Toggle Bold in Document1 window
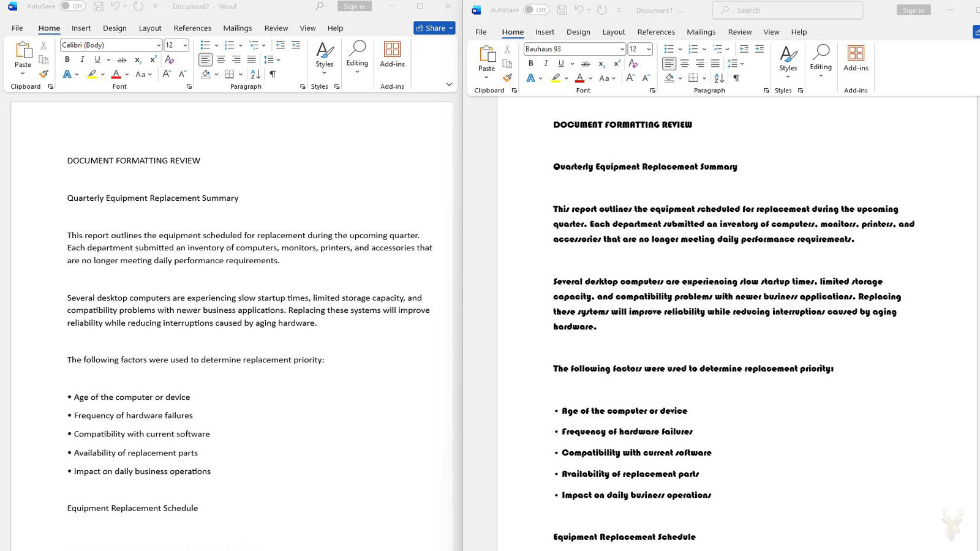The height and width of the screenshot is (551, 980). [x=531, y=63]
